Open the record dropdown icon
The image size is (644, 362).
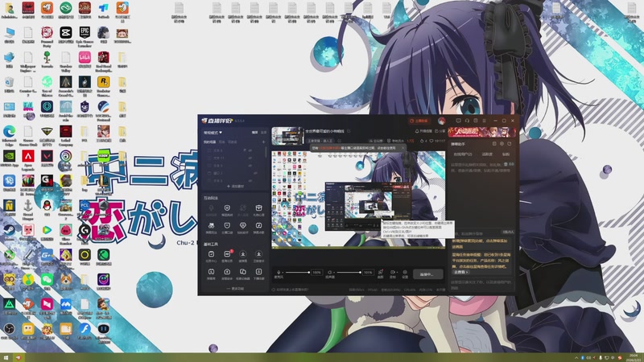pos(393,273)
